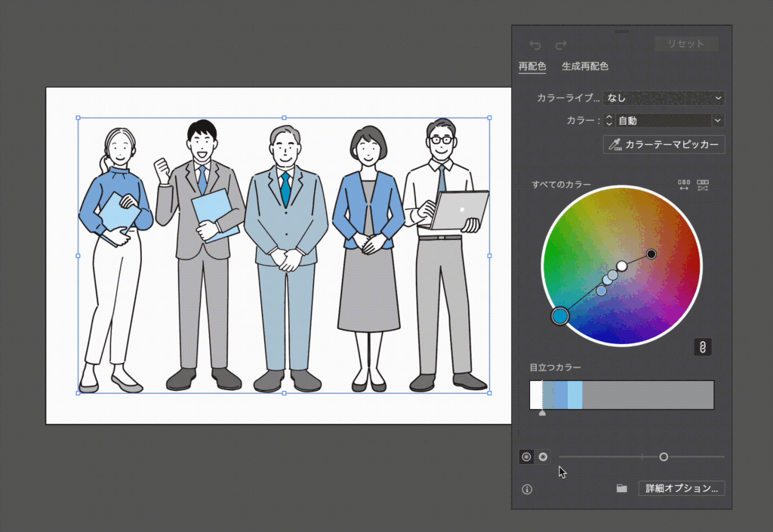This screenshot has width=773, height=532.
Task: Click the brightness slider handle below the wheel
Action: tap(664, 457)
